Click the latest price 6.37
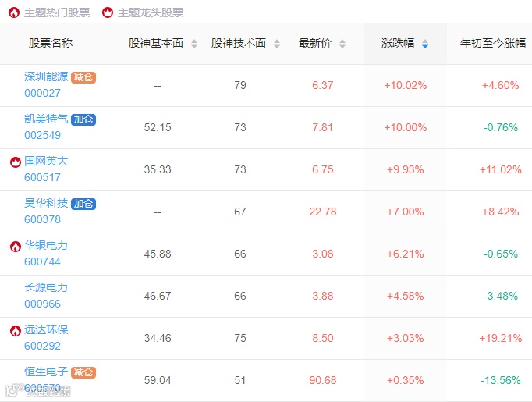Screen dimensions: 532x402 pyautogui.click(x=323, y=85)
